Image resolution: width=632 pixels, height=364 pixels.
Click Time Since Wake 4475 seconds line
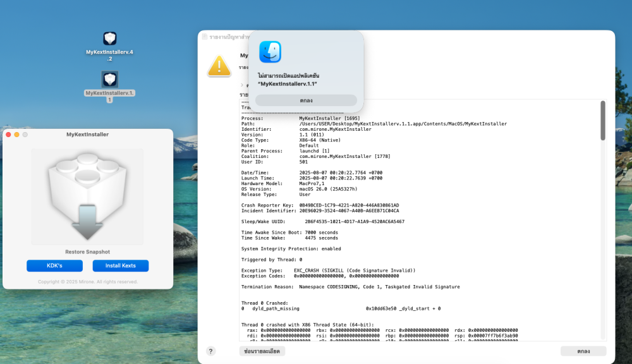tap(290, 238)
